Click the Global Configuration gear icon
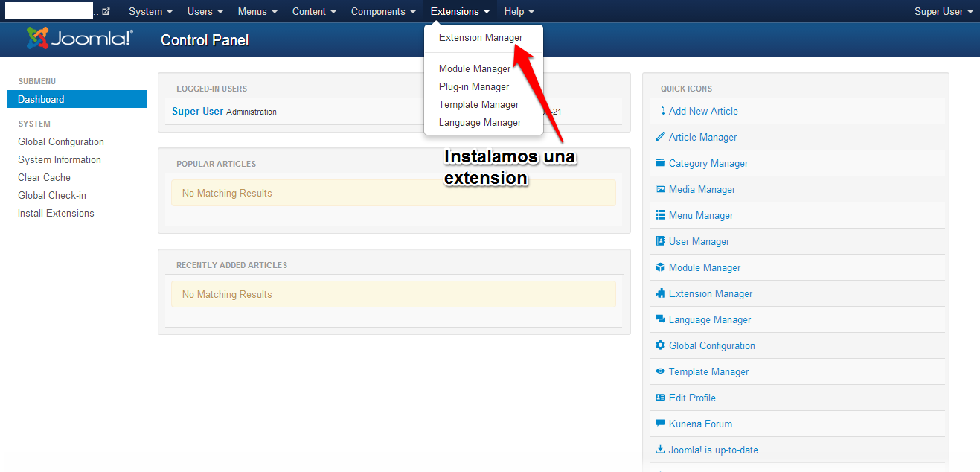 tap(660, 345)
